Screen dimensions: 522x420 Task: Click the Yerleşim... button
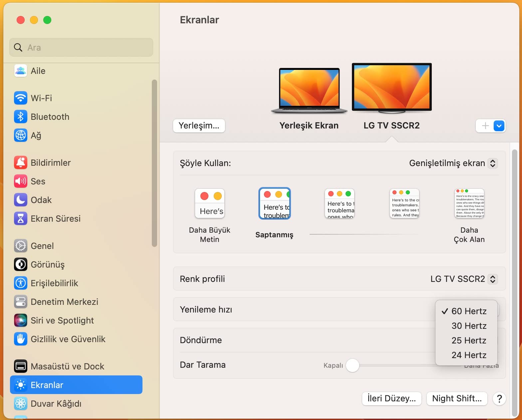click(x=199, y=126)
